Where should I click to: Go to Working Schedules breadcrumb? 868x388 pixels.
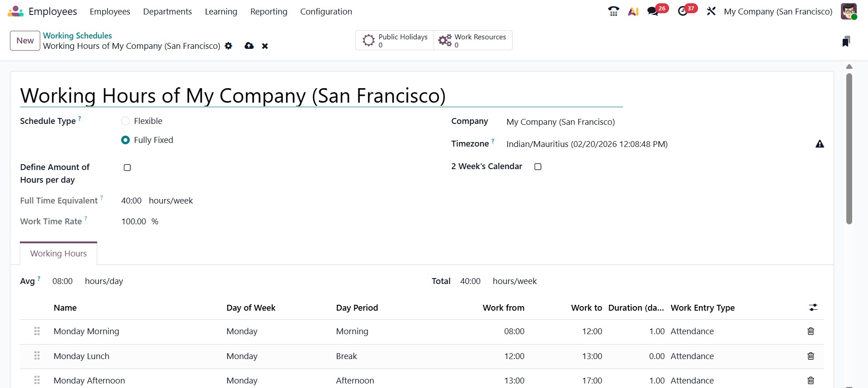tap(77, 35)
